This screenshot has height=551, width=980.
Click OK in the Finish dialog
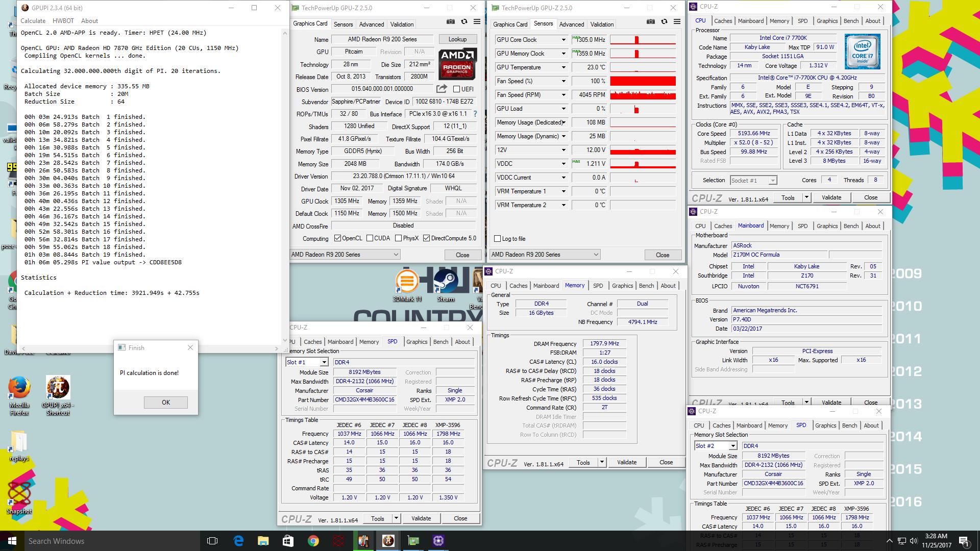(x=166, y=403)
